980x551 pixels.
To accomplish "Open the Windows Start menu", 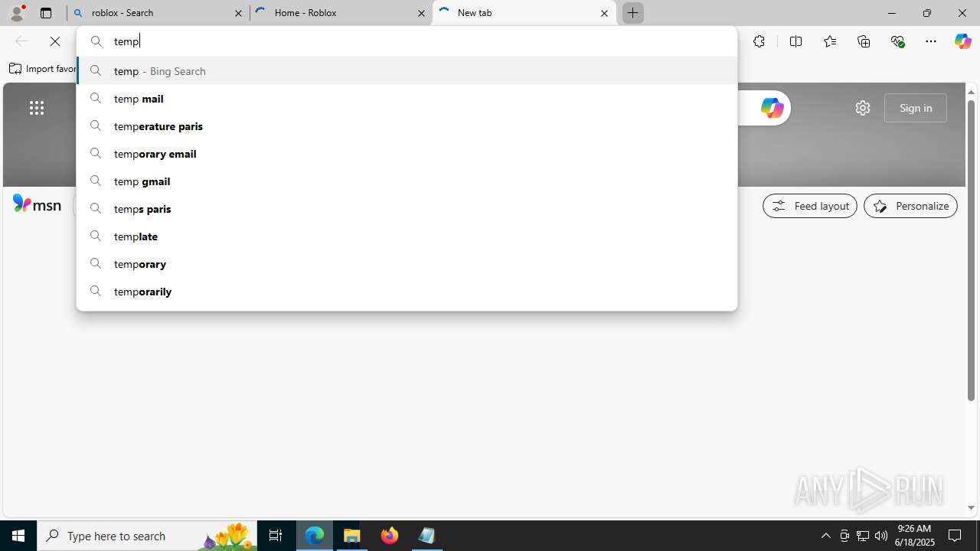I will coord(18,536).
